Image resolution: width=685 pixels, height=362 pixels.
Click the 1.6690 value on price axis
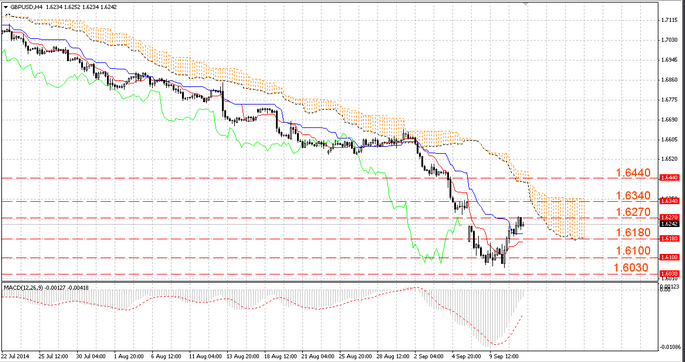669,120
